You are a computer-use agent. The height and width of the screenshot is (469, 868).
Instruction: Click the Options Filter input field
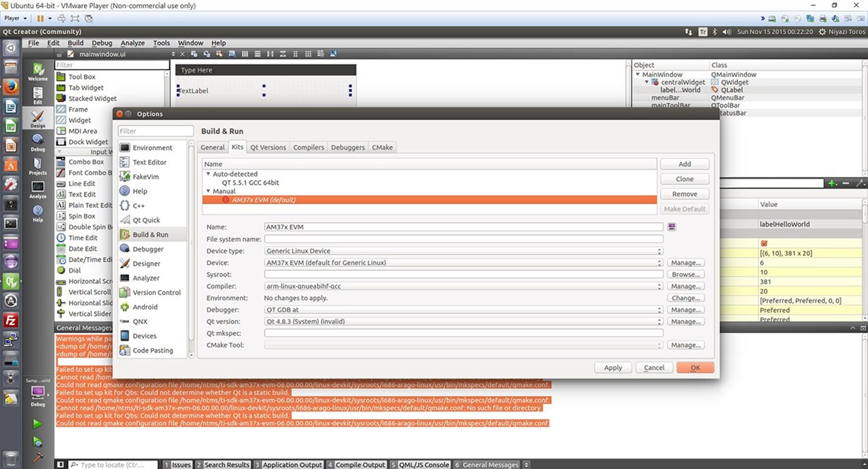click(155, 131)
